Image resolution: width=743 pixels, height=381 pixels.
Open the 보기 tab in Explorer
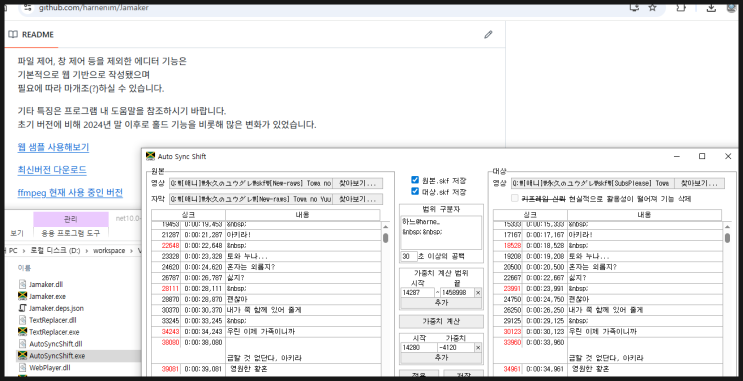17,233
